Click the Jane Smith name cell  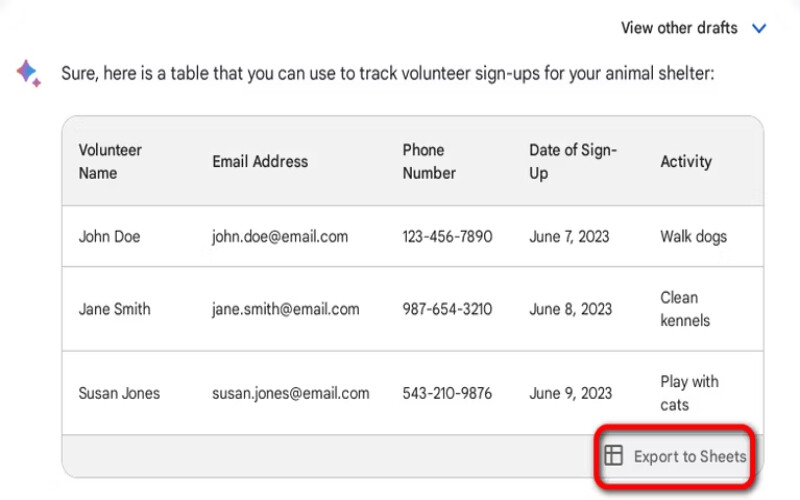(x=114, y=309)
